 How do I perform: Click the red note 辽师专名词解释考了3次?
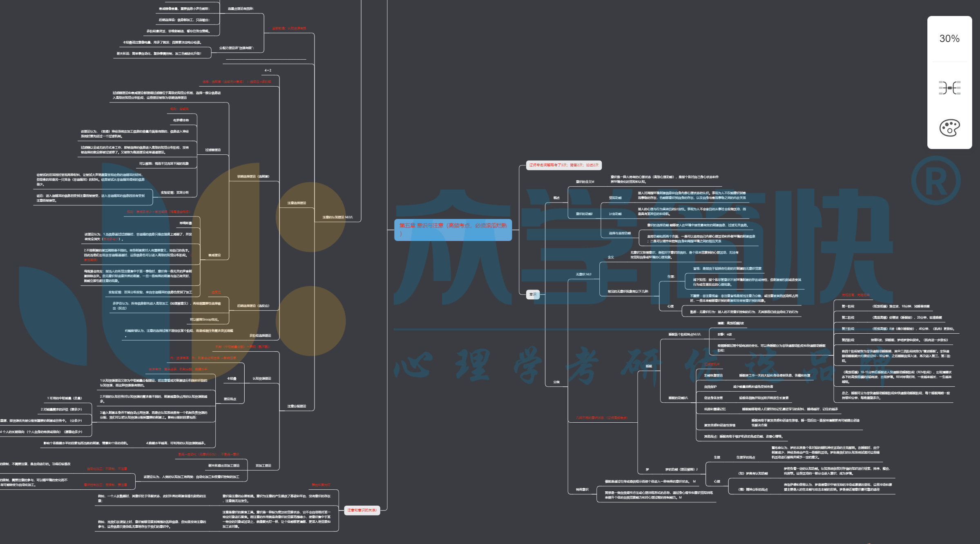[563, 165]
